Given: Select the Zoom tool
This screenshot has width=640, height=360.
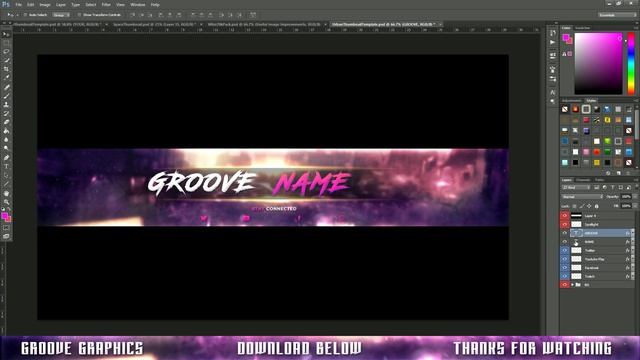Looking at the screenshot, I should [x=6, y=202].
